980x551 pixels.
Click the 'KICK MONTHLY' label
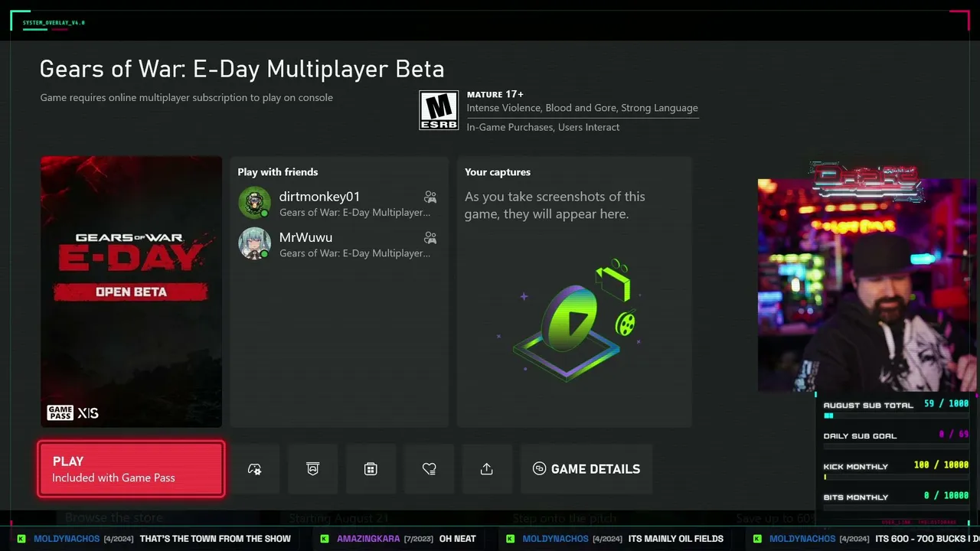pos(856,467)
